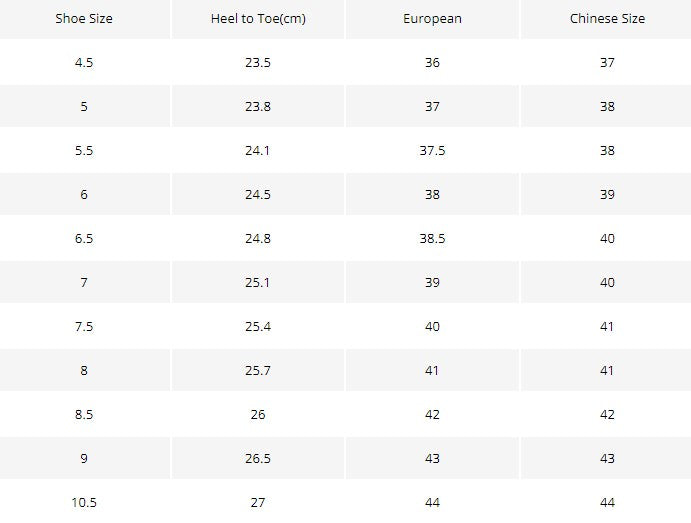
Task: Click the 24.1 heel to toe cell
Action: coord(258,151)
